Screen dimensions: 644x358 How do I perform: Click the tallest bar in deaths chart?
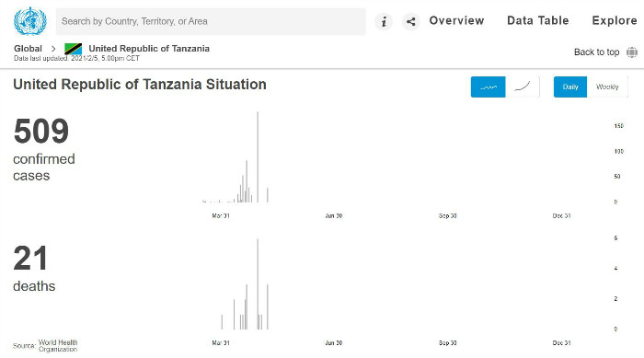[x=258, y=284]
